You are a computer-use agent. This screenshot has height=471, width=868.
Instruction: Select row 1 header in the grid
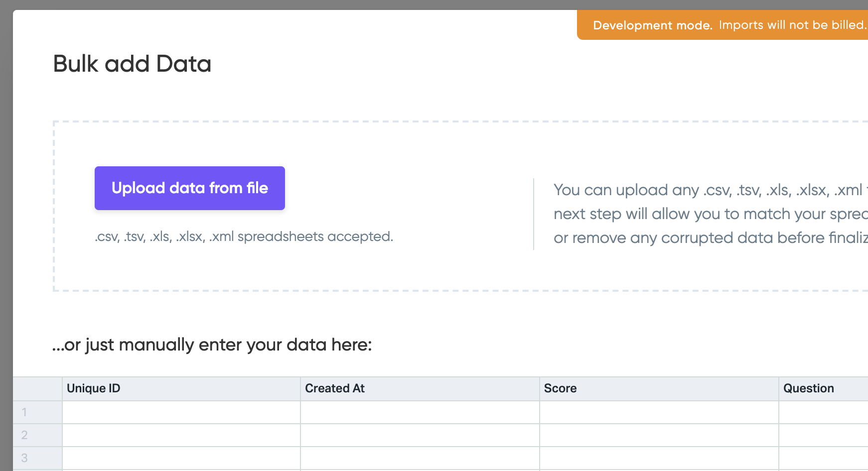pos(37,412)
